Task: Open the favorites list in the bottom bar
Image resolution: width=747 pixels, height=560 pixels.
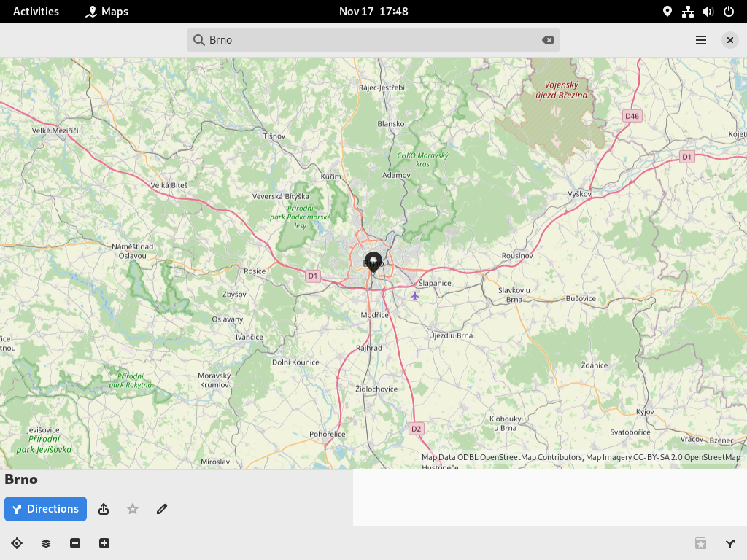Action: pyautogui.click(x=701, y=543)
